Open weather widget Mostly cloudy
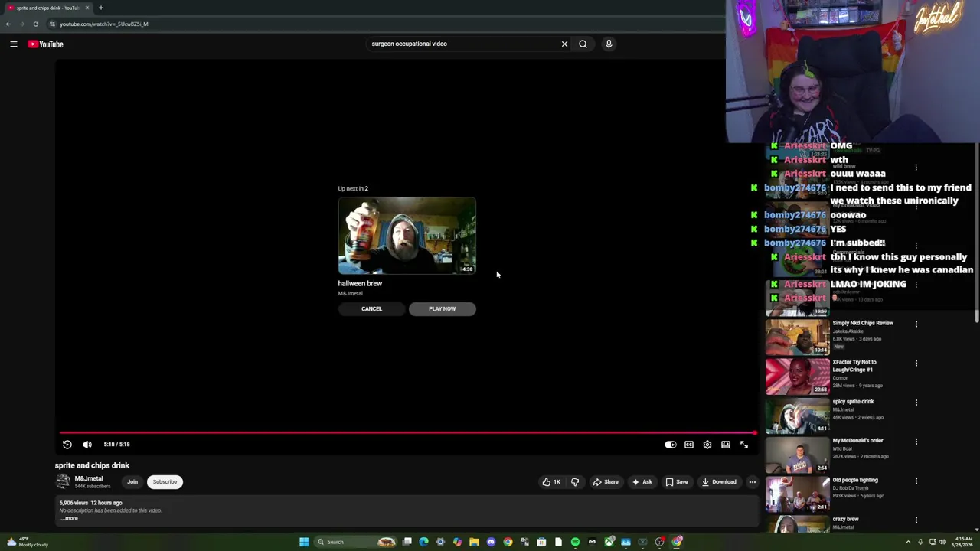The height and width of the screenshot is (551, 980). [x=29, y=542]
